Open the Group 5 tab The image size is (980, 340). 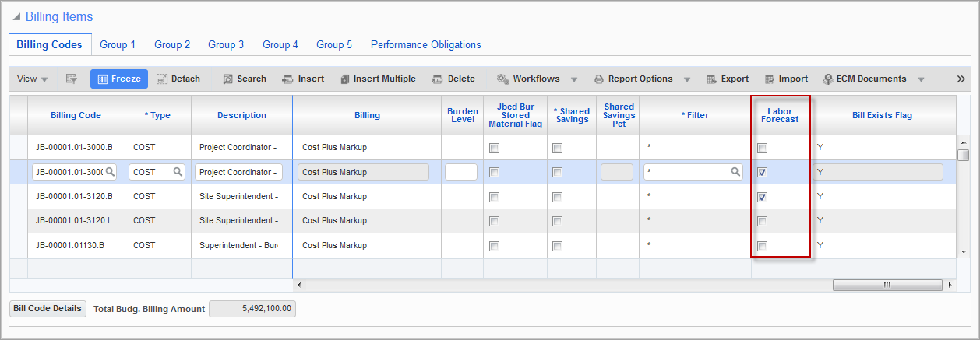pyautogui.click(x=334, y=45)
